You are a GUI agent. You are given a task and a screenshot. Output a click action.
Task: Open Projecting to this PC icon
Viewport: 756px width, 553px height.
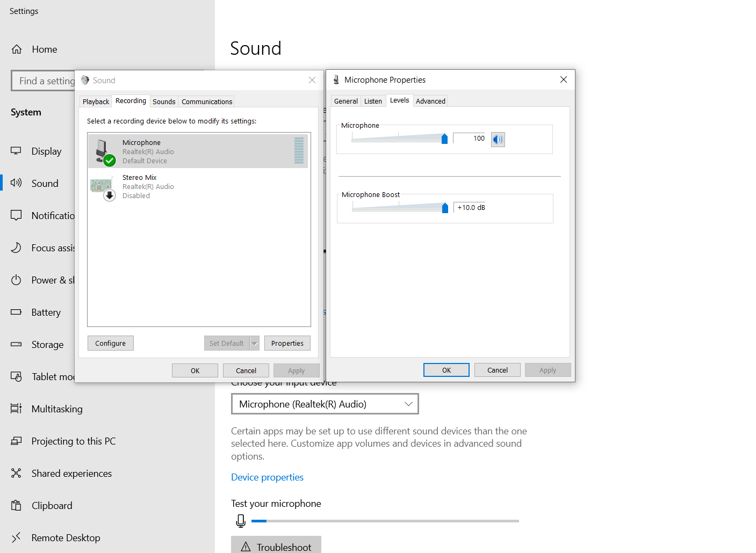tap(16, 441)
